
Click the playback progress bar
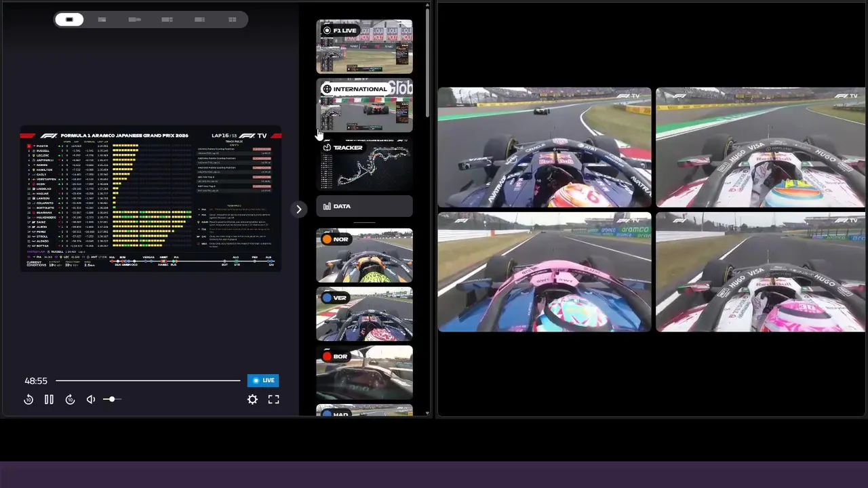tap(148, 380)
